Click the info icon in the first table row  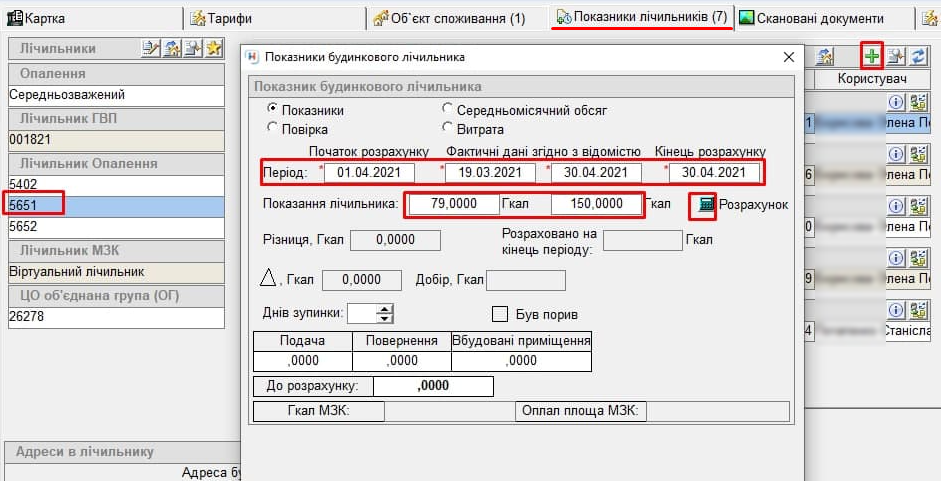point(896,101)
